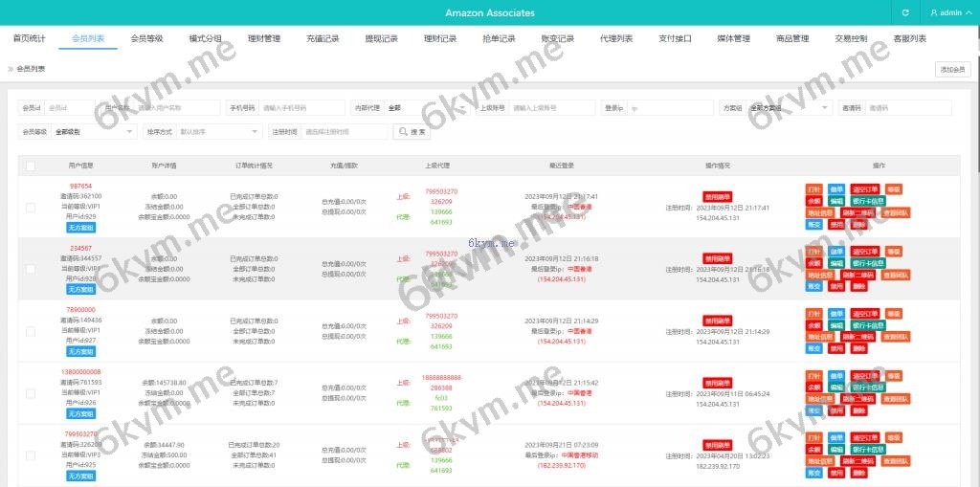Switch to the 充值记录 tab

[323, 39]
